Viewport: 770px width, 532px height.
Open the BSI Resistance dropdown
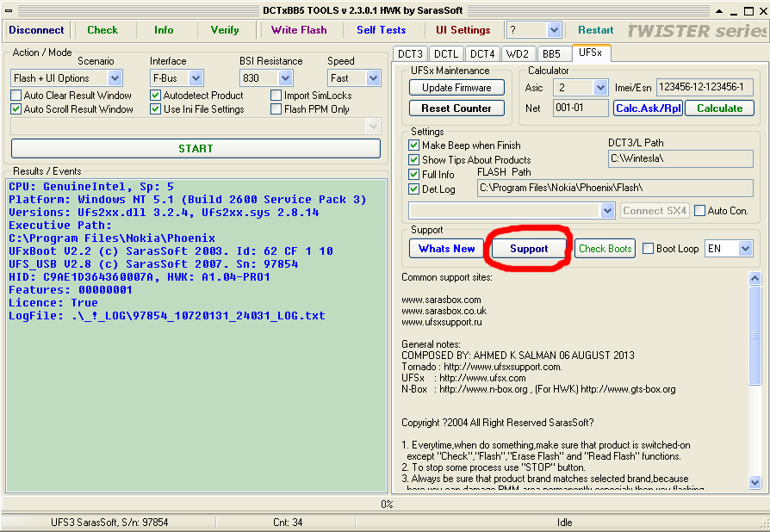(x=285, y=78)
